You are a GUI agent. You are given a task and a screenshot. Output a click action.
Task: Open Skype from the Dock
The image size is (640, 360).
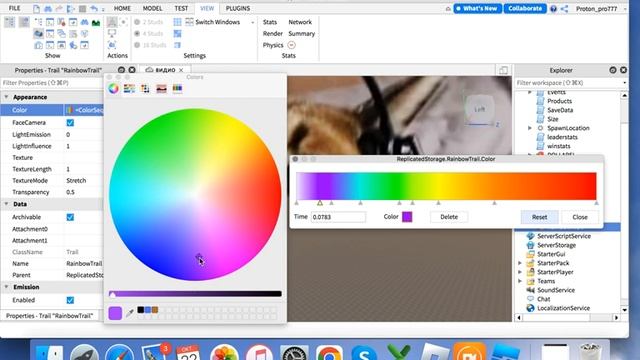tap(364, 353)
